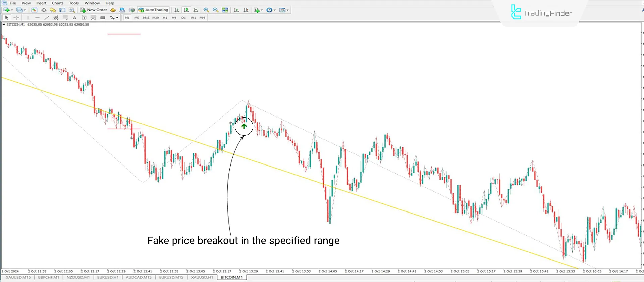Open the File menu
The image size is (644, 282).
13,3
